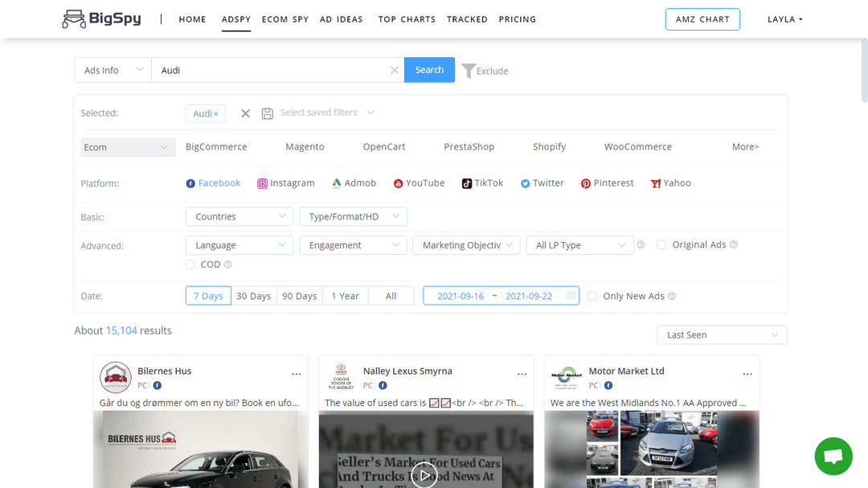The height and width of the screenshot is (488, 868).
Task: Open the Ecom category dropdown
Action: tap(128, 147)
